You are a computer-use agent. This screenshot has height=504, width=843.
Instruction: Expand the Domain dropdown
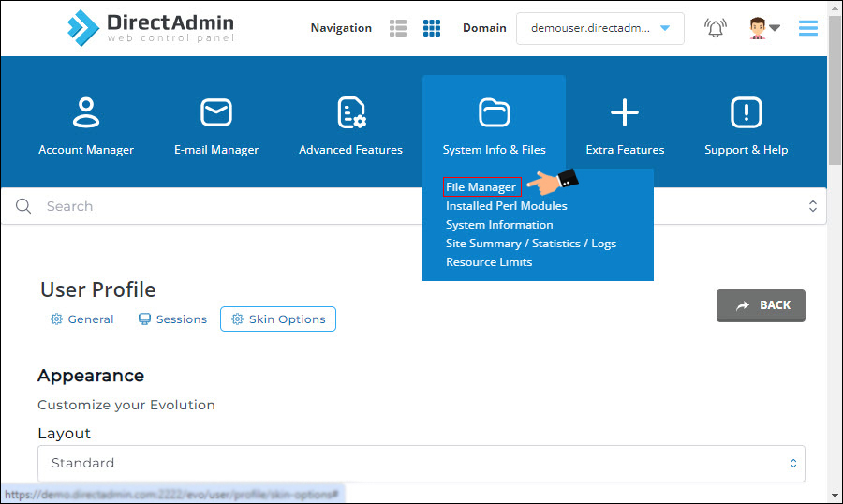pyautogui.click(x=600, y=28)
